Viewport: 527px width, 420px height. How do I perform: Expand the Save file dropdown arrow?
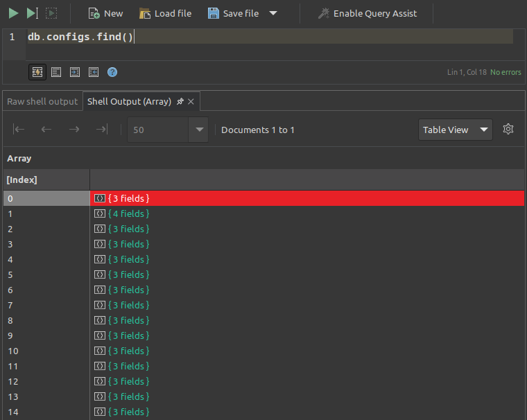point(273,13)
